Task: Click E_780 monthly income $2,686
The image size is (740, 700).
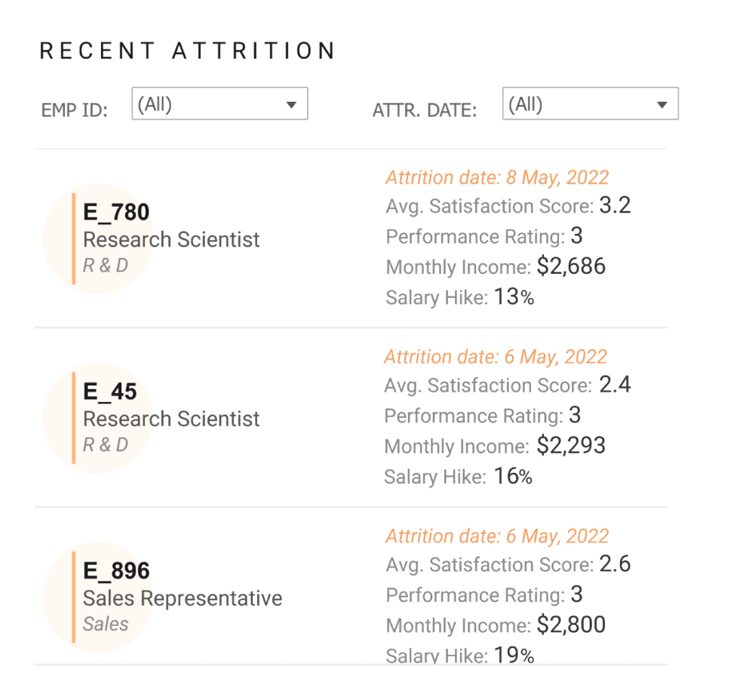Action: 571,266
